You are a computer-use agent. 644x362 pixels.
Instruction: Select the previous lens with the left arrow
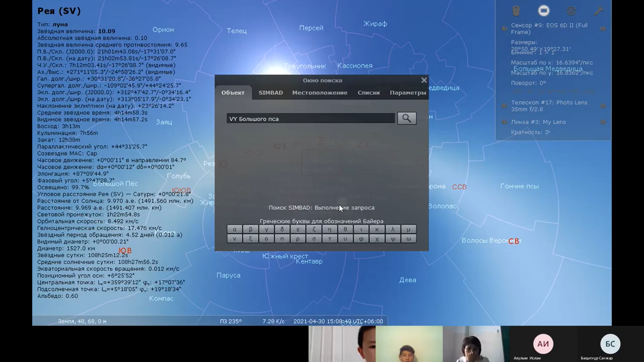point(504,122)
